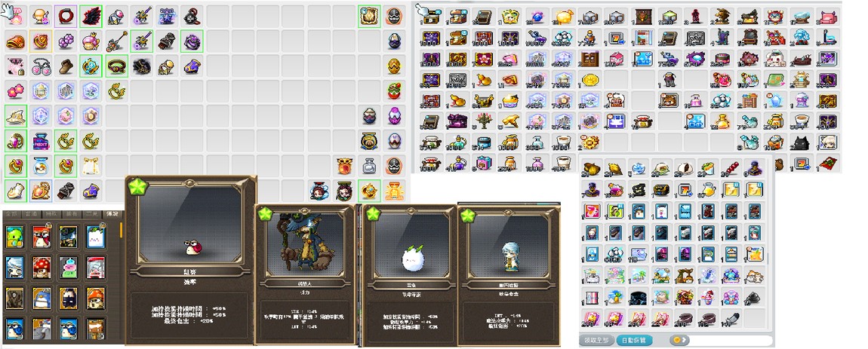
Task: Click the empty glass bottle item
Action: click(369, 165)
